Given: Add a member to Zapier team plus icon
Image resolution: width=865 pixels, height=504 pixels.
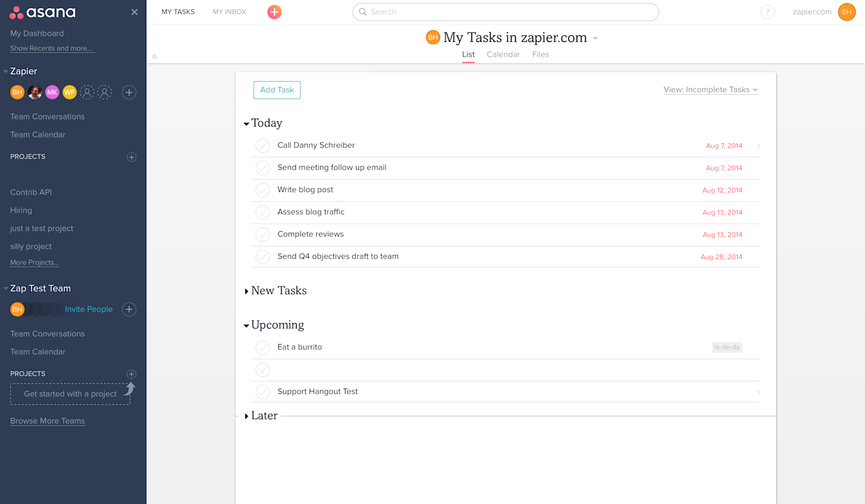Looking at the screenshot, I should [x=129, y=93].
